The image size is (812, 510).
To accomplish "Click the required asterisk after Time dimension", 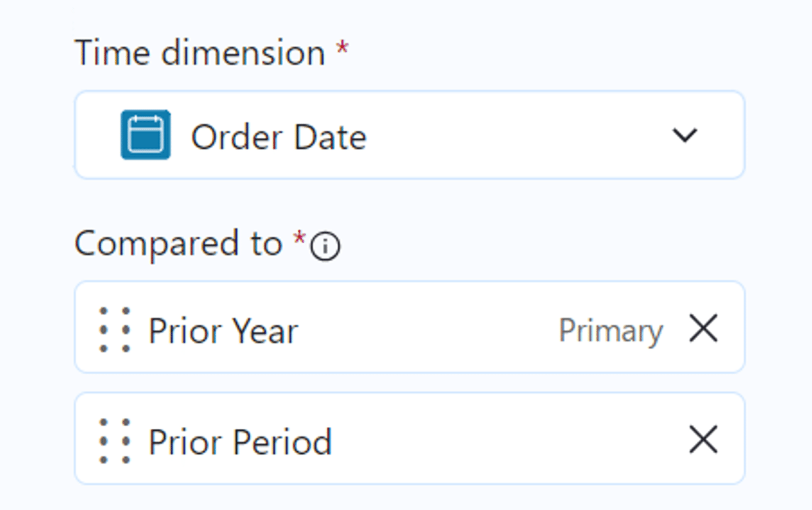I will click(342, 48).
